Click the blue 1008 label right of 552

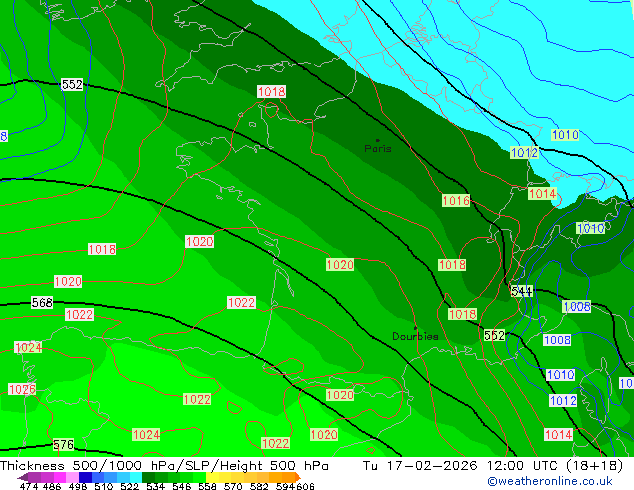557,340
